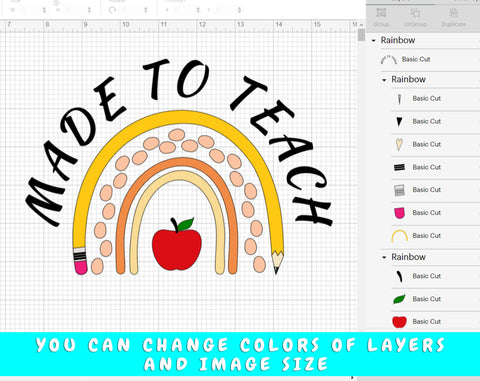Screen dimensions: 480x381
Task: Select the black apple stem layer
Action: point(435,276)
